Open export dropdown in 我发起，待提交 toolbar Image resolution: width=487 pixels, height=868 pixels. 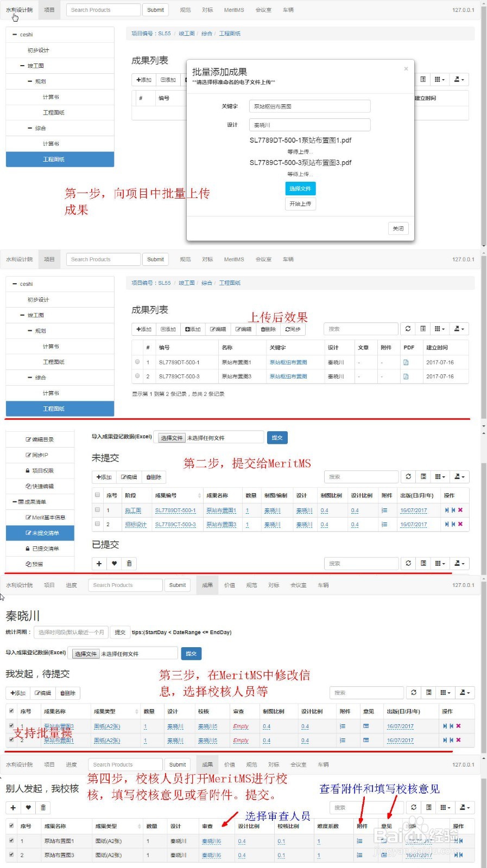click(x=464, y=693)
